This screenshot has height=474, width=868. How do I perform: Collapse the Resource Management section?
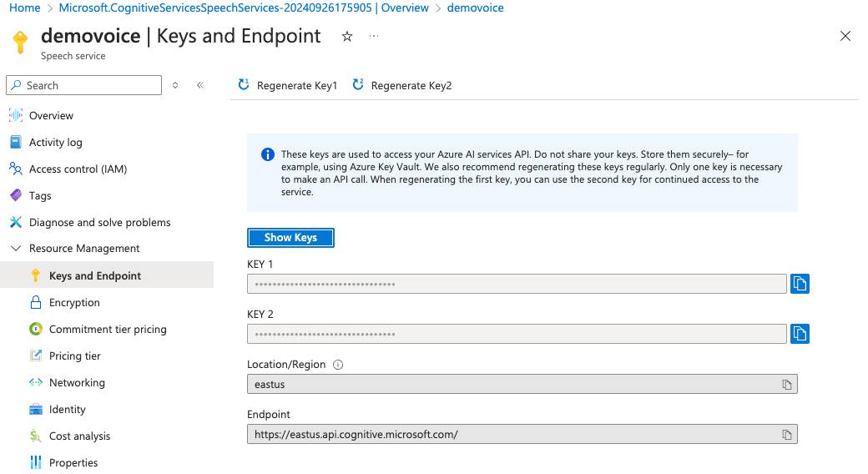(15, 249)
